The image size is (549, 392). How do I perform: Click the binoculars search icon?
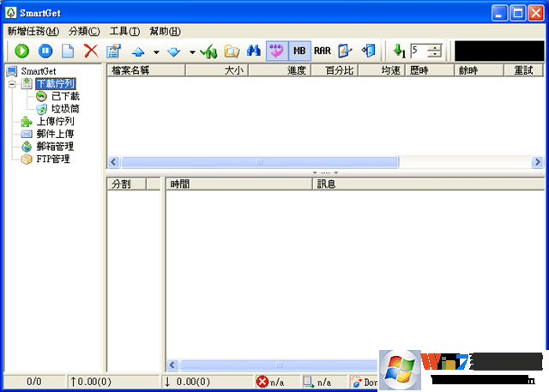click(253, 51)
